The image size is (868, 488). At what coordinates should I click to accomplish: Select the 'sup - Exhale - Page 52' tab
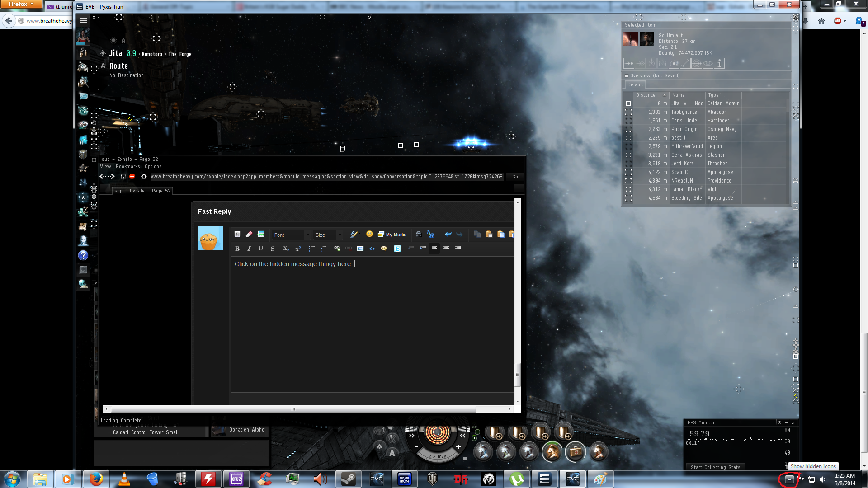[x=142, y=191]
